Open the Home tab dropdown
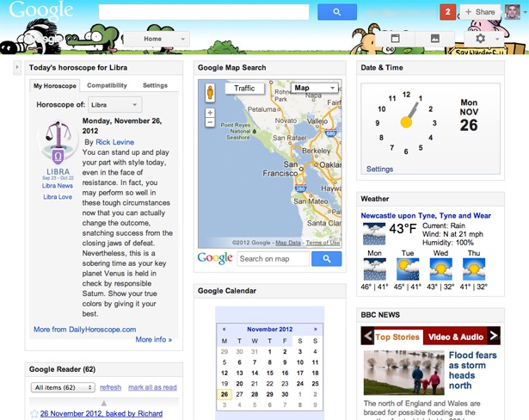 tap(183, 40)
